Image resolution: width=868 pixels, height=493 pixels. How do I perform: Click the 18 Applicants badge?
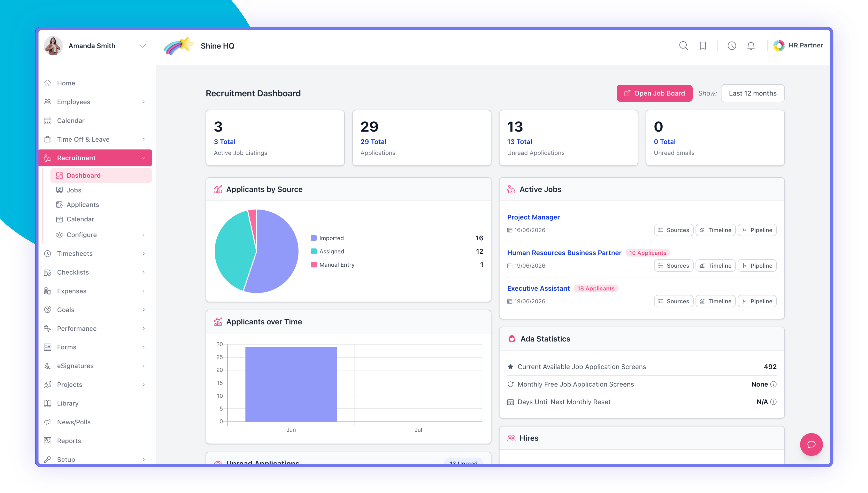(596, 288)
